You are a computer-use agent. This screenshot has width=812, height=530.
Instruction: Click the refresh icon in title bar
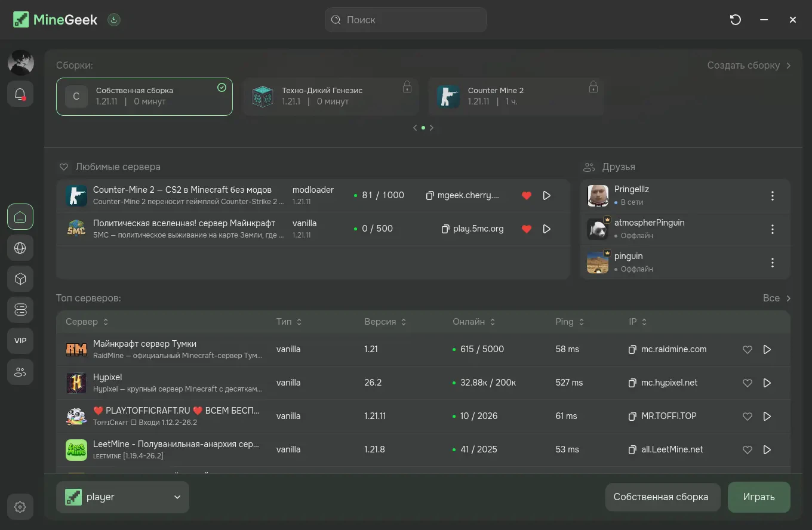tap(736, 20)
